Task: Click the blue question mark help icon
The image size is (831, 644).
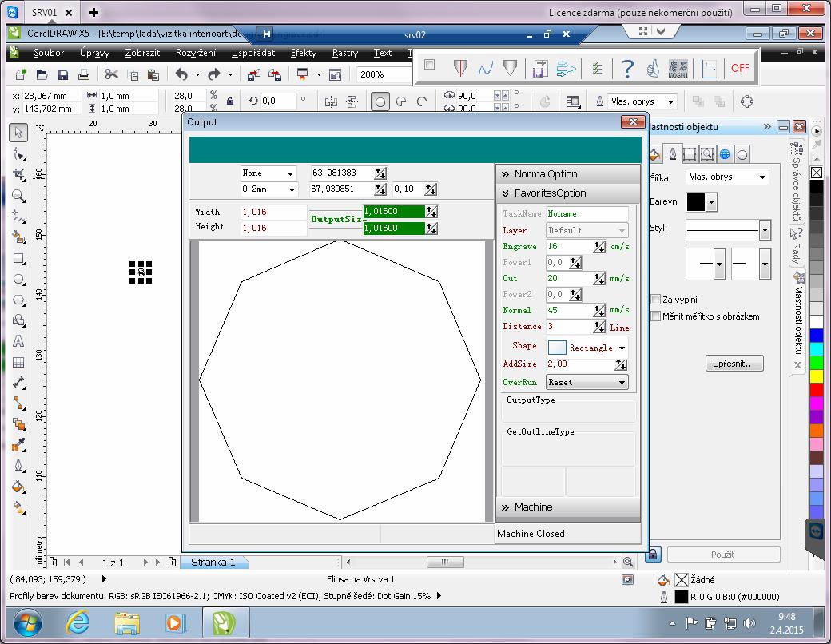Action: coord(628,68)
